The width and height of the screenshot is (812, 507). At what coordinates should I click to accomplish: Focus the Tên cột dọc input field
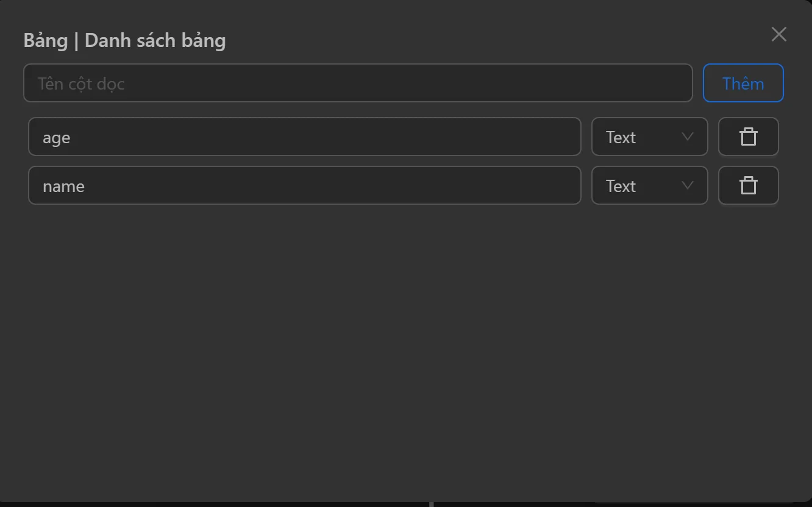(358, 83)
